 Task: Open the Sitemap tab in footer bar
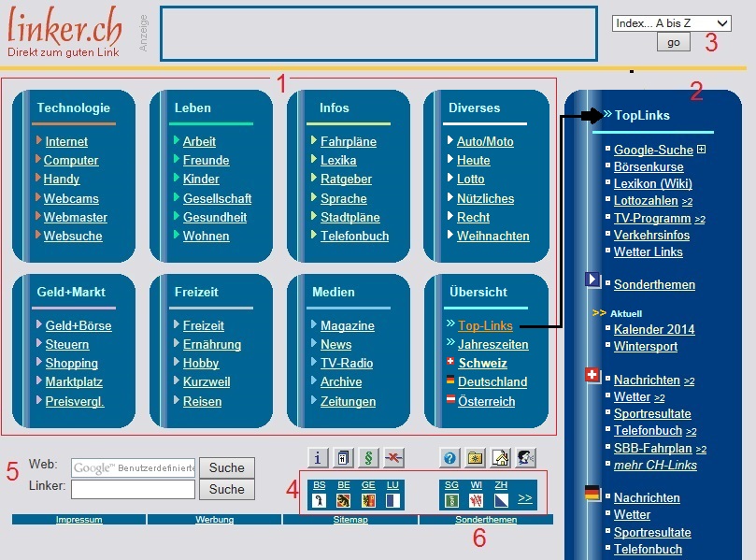(x=350, y=520)
